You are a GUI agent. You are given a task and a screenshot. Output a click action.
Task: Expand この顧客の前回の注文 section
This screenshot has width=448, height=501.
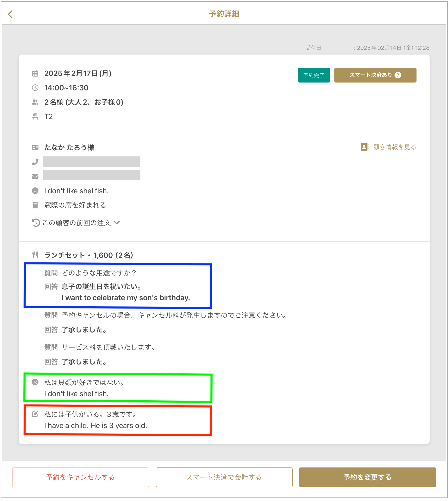pyautogui.click(x=76, y=223)
